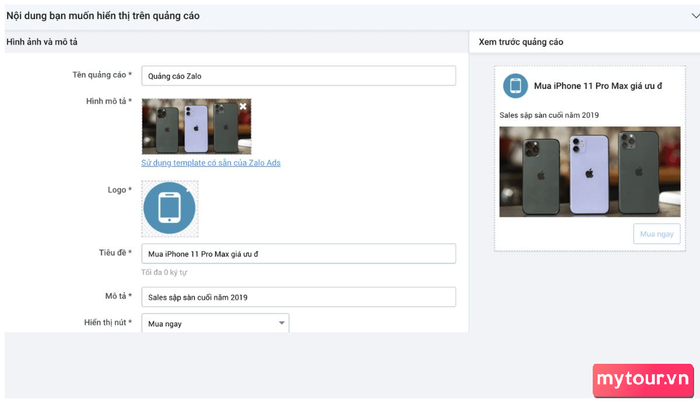Collapse the ad content section chevron
This screenshot has height=405, width=700.
[x=695, y=16]
